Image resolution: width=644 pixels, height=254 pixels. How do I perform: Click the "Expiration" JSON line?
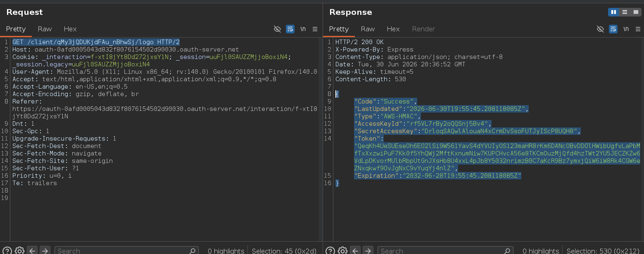(438, 176)
